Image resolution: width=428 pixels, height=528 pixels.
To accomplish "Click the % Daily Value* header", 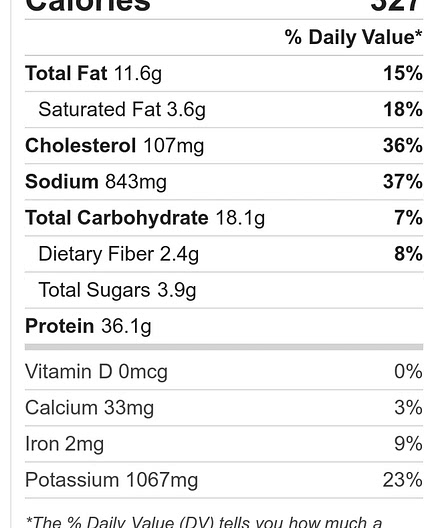I will point(353,37).
